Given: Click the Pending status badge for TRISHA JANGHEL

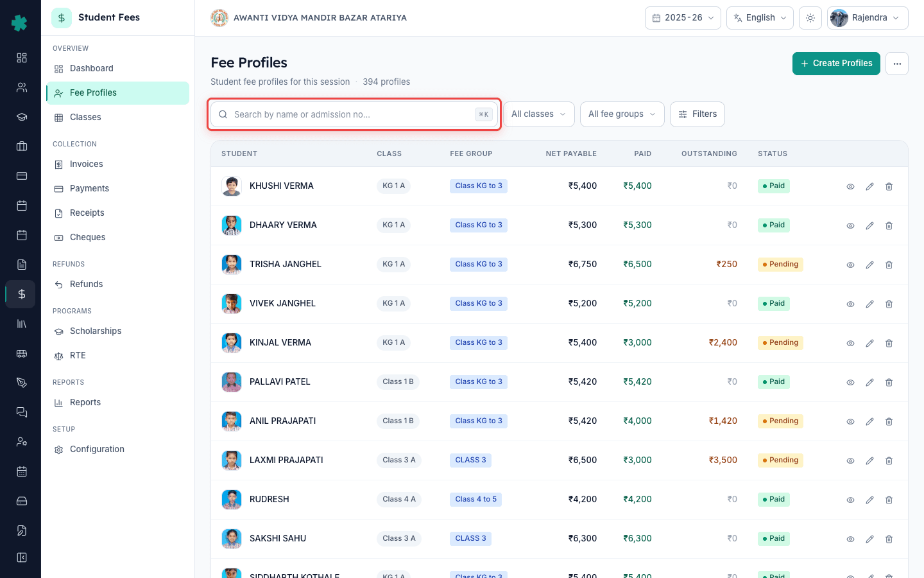Looking at the screenshot, I should coord(780,265).
